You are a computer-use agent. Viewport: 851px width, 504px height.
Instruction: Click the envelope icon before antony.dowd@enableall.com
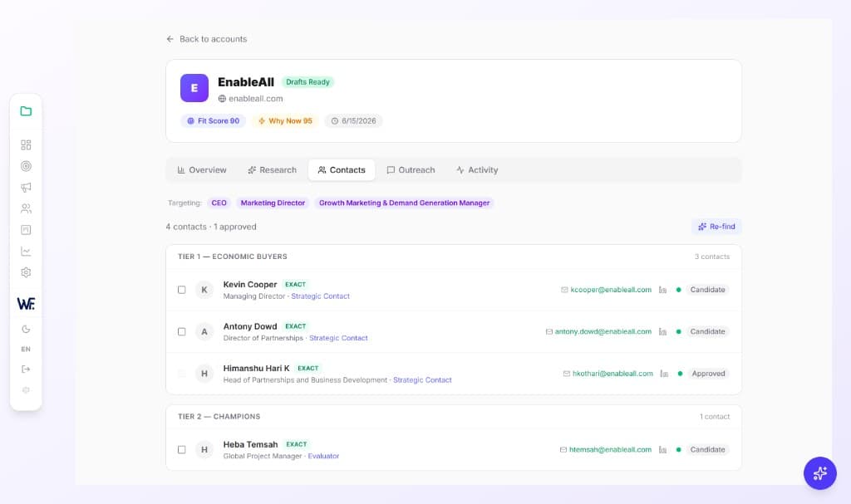(548, 331)
